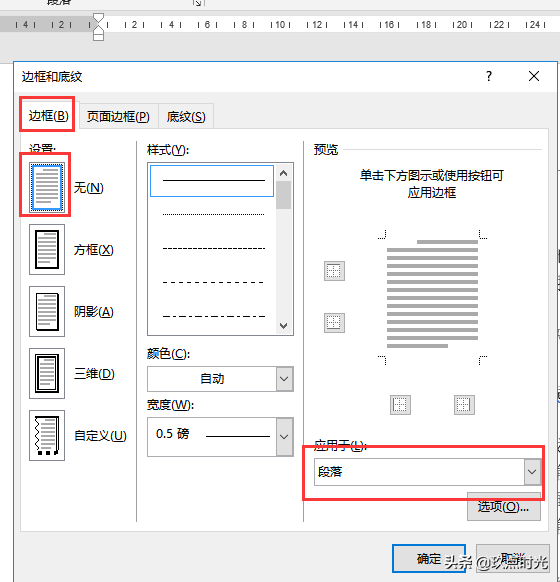Select the 无(N) border setting icon
The height and width of the screenshot is (582, 560).
pyautogui.click(x=47, y=187)
